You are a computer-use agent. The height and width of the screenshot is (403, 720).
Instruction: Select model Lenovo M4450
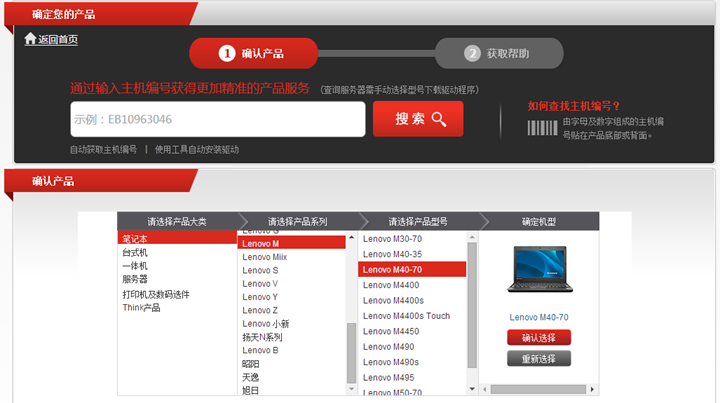pyautogui.click(x=391, y=331)
